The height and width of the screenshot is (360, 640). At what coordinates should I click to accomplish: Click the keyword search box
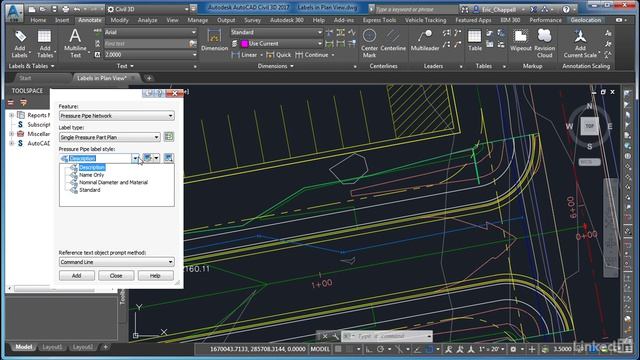click(416, 9)
